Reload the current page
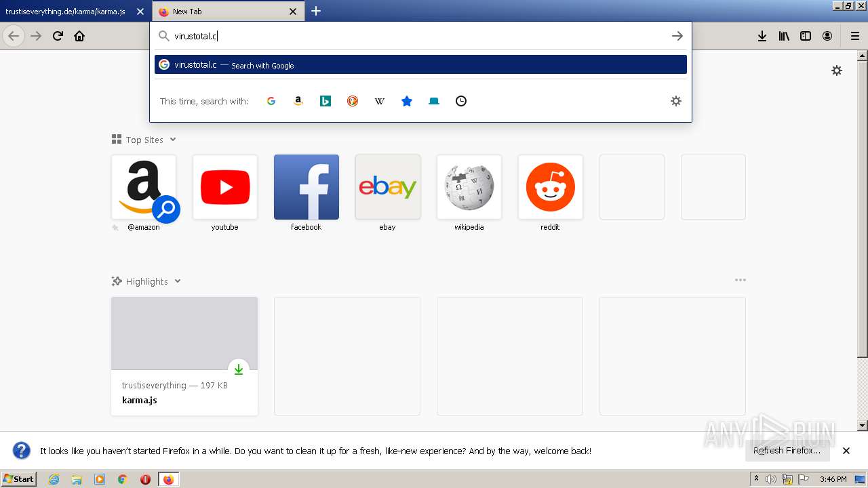 [58, 36]
